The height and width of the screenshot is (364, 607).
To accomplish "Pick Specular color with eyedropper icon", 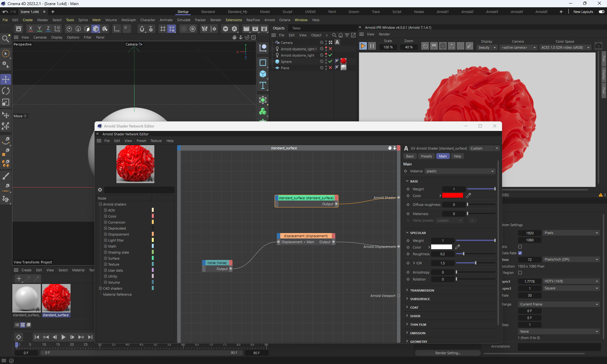I will point(457,247).
